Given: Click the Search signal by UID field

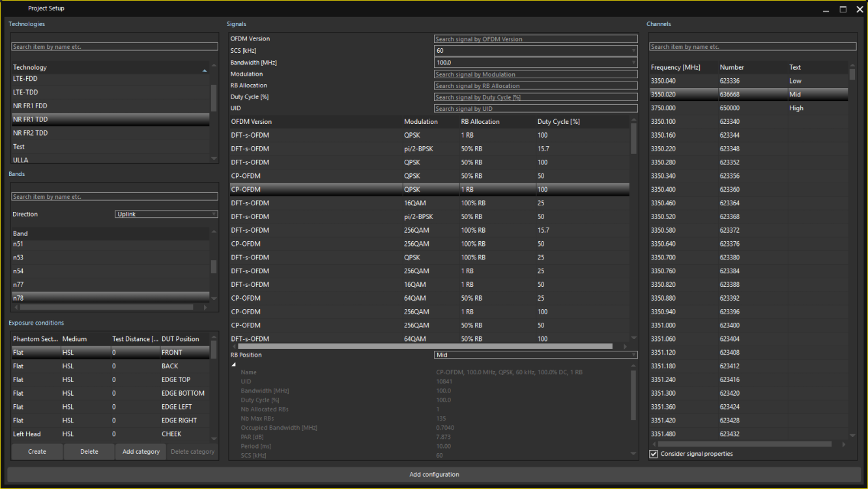Looking at the screenshot, I should (536, 108).
